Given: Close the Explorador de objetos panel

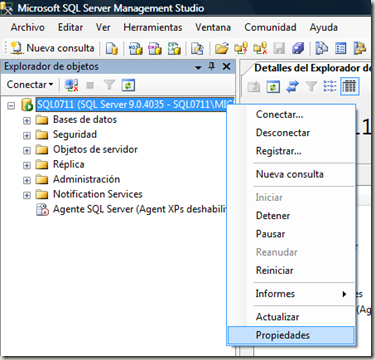Looking at the screenshot, I should click(x=226, y=67).
